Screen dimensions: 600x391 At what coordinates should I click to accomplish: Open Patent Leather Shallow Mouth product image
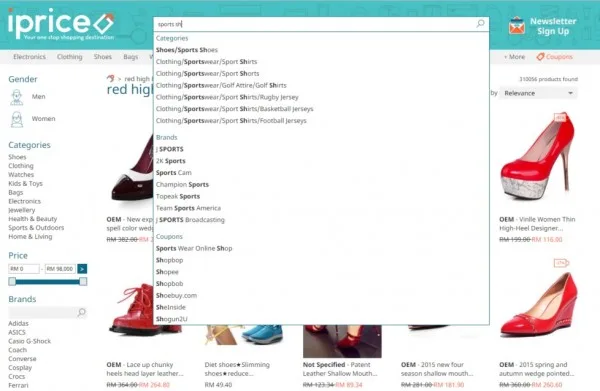pos(342,341)
